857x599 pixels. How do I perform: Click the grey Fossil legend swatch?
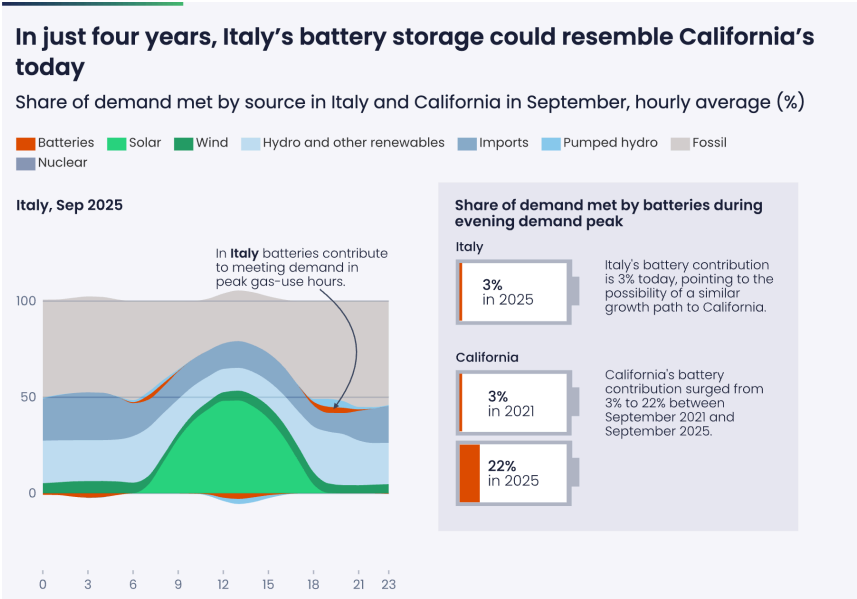tap(679, 144)
